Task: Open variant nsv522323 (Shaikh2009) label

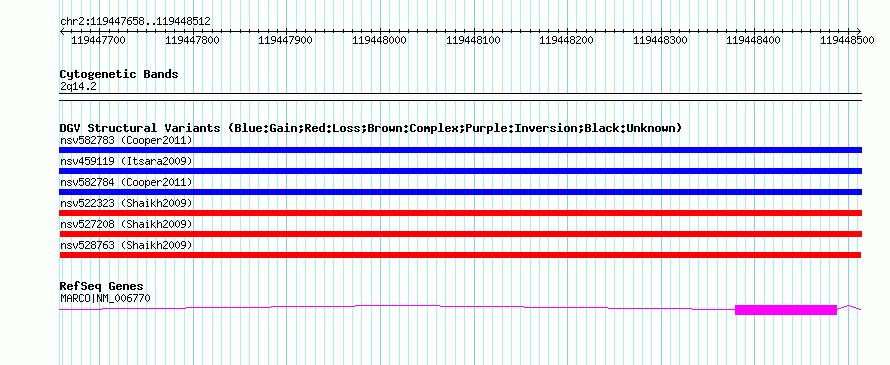Action: click(x=126, y=203)
